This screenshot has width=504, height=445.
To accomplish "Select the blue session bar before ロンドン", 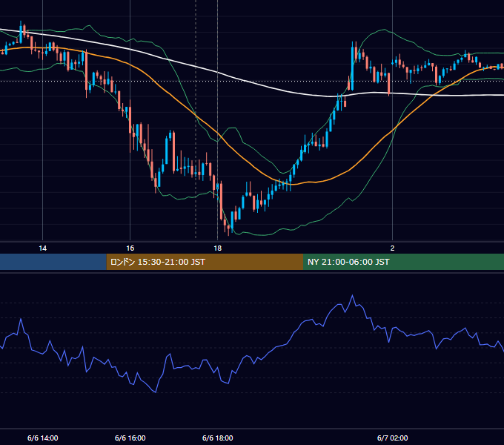I will click(x=53, y=262).
